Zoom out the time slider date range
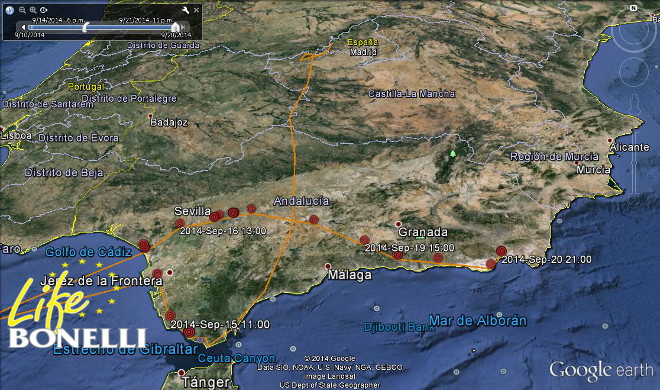Viewport: 660px width, 390px height. pyautogui.click(x=22, y=10)
